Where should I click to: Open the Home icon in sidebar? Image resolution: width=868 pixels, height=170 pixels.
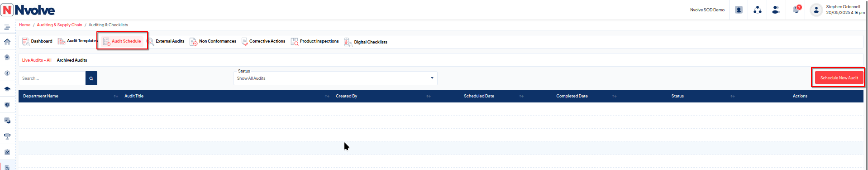tap(7, 42)
